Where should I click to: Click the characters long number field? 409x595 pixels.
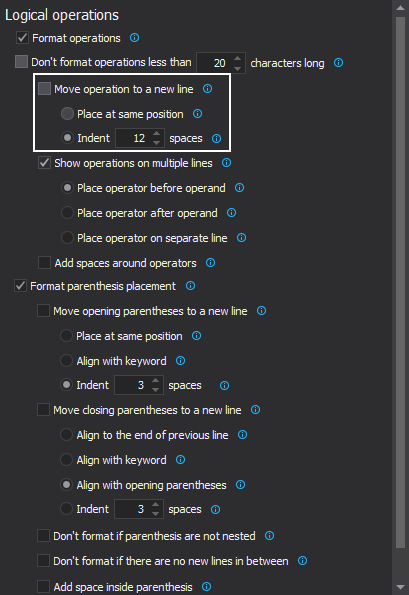215,63
